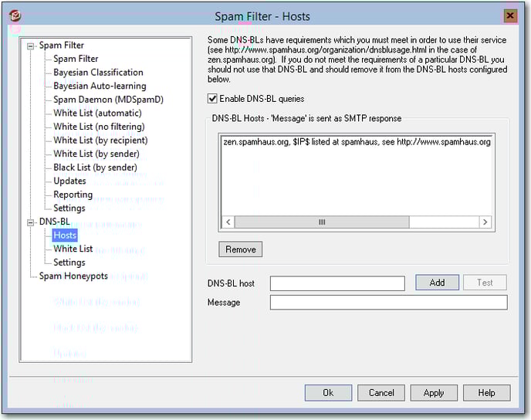
Task: Click right arrow of hosts list scrollbar
Action: [485, 222]
